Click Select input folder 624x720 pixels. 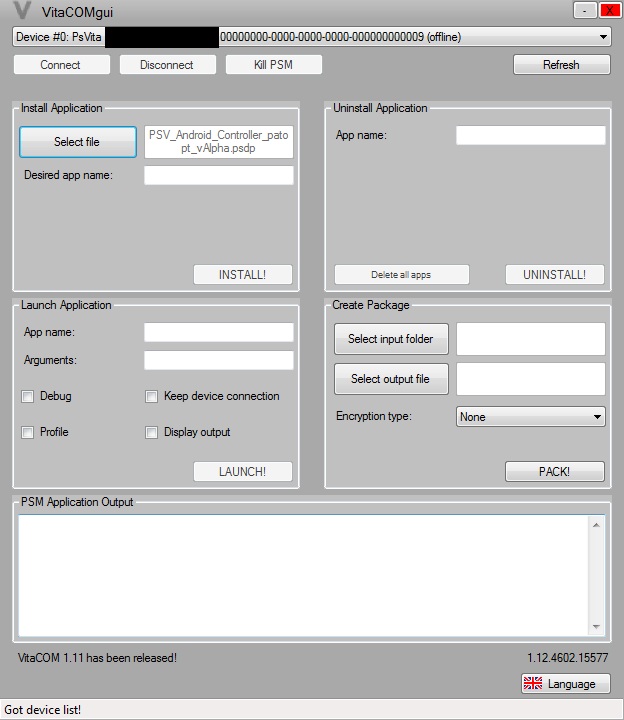(x=391, y=339)
